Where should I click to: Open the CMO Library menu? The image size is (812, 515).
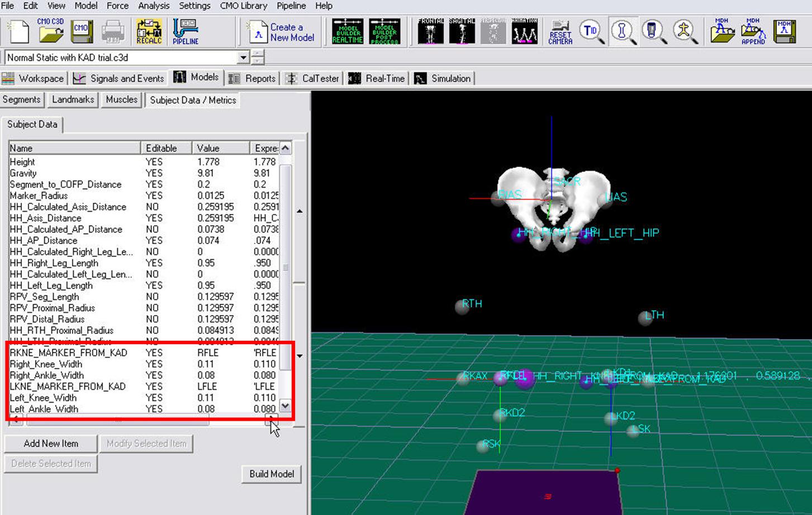pyautogui.click(x=244, y=6)
